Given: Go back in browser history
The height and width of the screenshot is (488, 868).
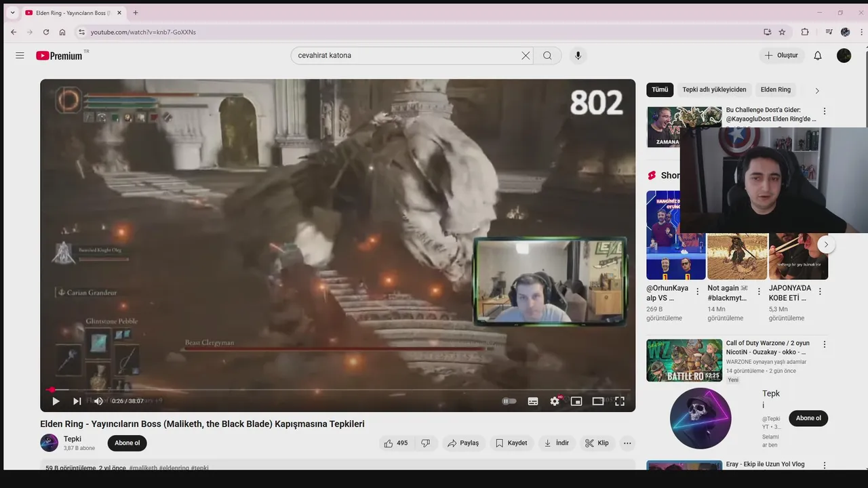Looking at the screenshot, I should pos(14,32).
